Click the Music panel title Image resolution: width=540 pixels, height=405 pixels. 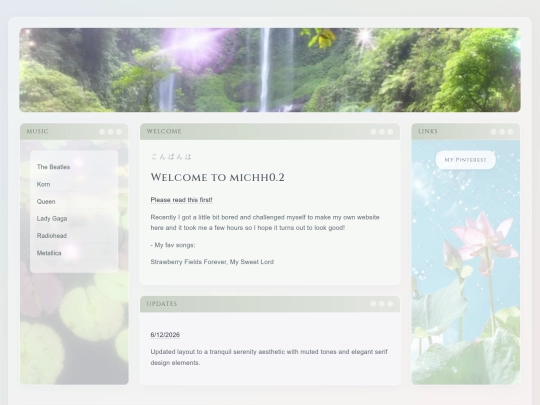point(38,132)
